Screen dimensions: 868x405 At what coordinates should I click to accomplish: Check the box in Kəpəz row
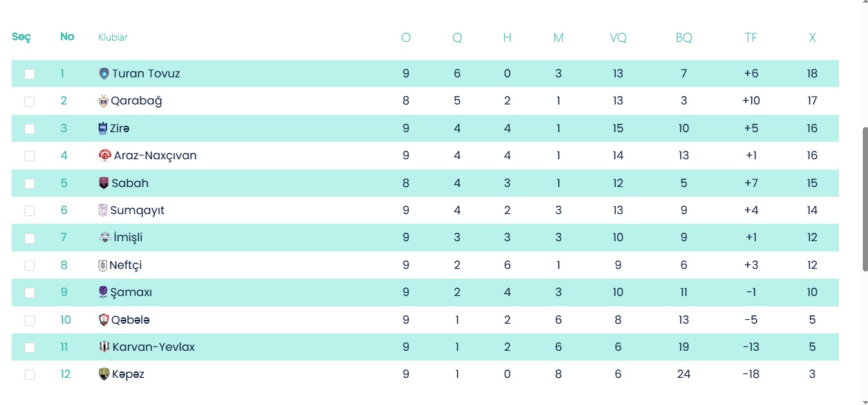30,375
